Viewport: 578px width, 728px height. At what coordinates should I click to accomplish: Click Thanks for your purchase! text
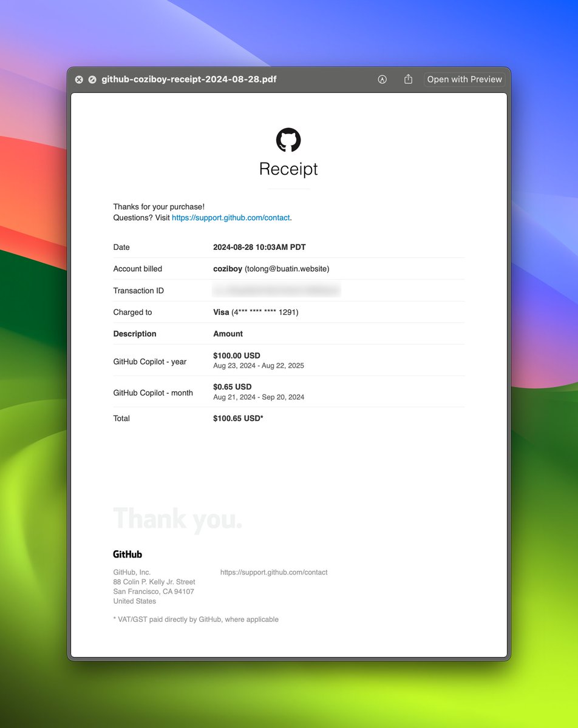pyautogui.click(x=159, y=207)
